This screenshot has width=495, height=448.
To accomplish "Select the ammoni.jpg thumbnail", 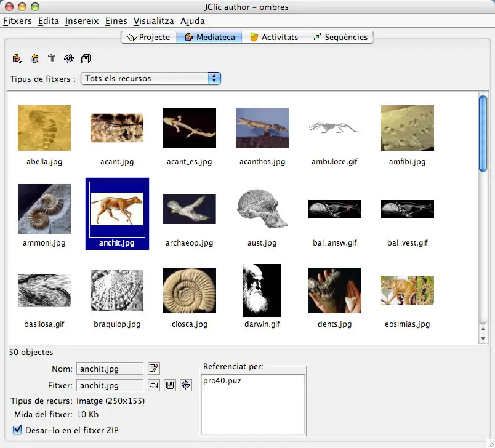I will 44,209.
